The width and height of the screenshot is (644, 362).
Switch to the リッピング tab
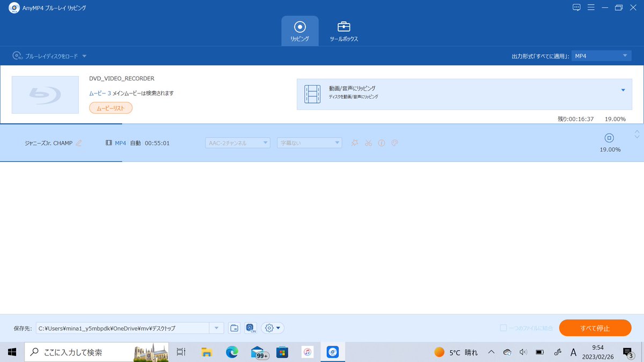[x=300, y=31]
